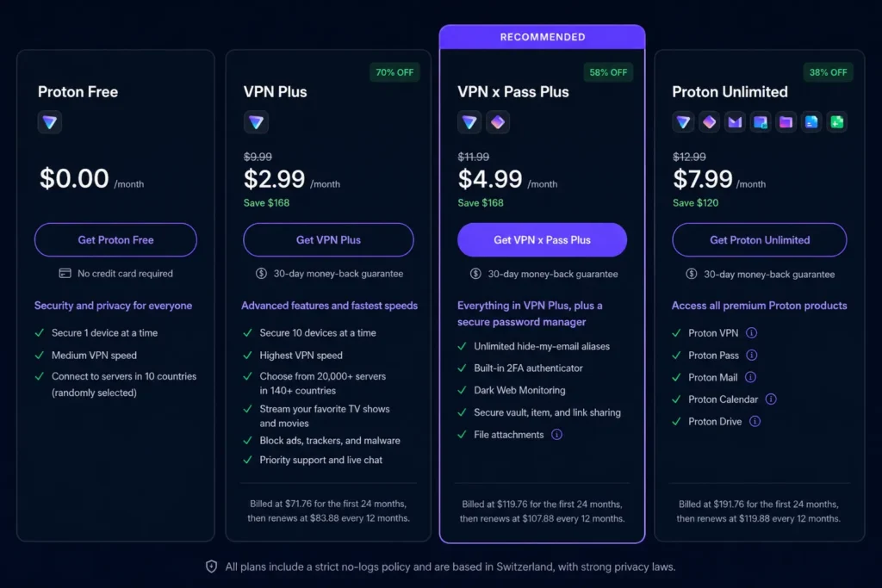Click the Proton VPN icon in the Proton Free card
Viewport: 882px width, 588px height.
point(49,122)
